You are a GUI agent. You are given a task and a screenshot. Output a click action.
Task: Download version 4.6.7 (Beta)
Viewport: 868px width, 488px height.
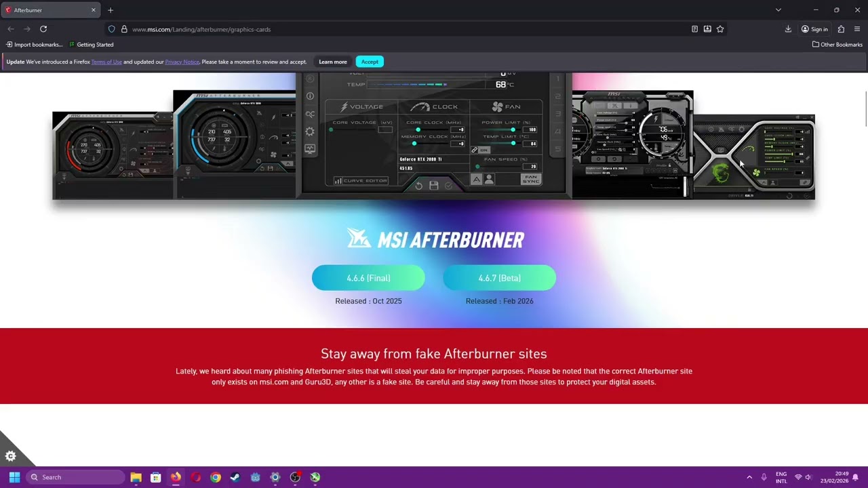click(x=499, y=278)
